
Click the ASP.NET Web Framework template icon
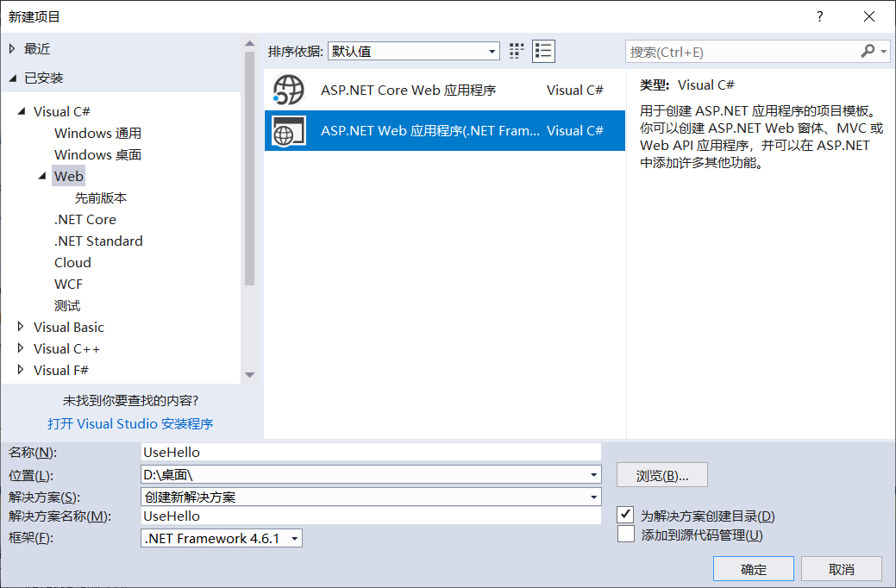pos(289,131)
